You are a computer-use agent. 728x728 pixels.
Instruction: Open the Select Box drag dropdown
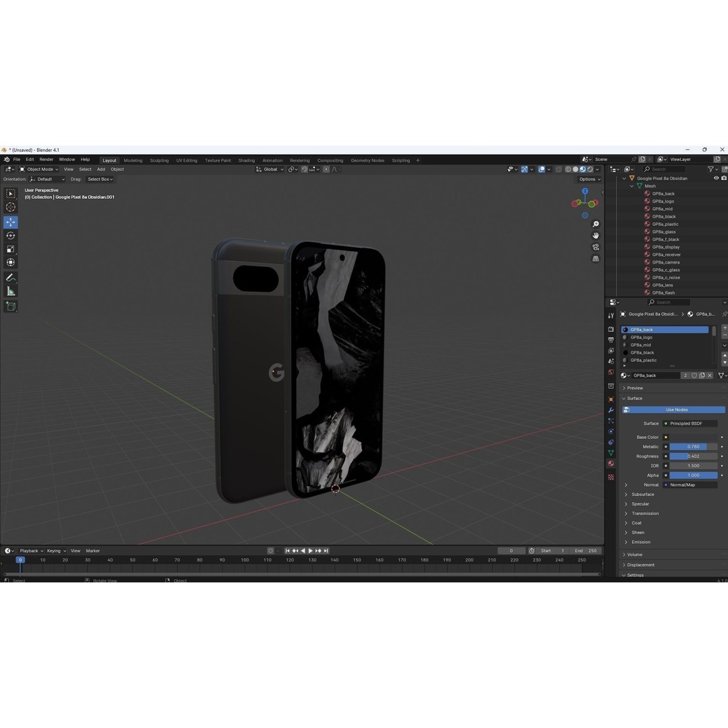(x=100, y=179)
